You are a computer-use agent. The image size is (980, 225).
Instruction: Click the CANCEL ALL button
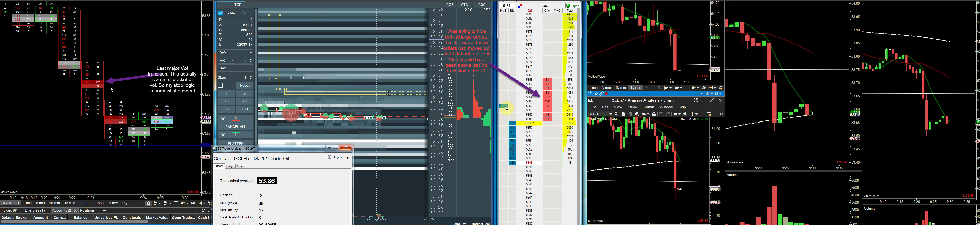[236, 127]
